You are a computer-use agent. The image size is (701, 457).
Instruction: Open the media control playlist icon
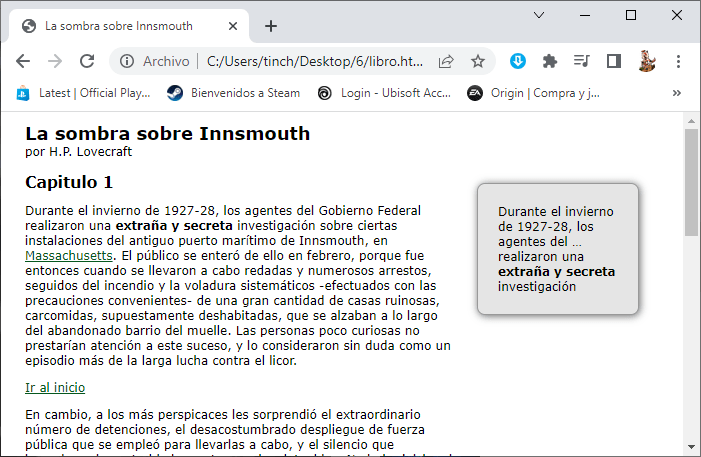point(582,61)
